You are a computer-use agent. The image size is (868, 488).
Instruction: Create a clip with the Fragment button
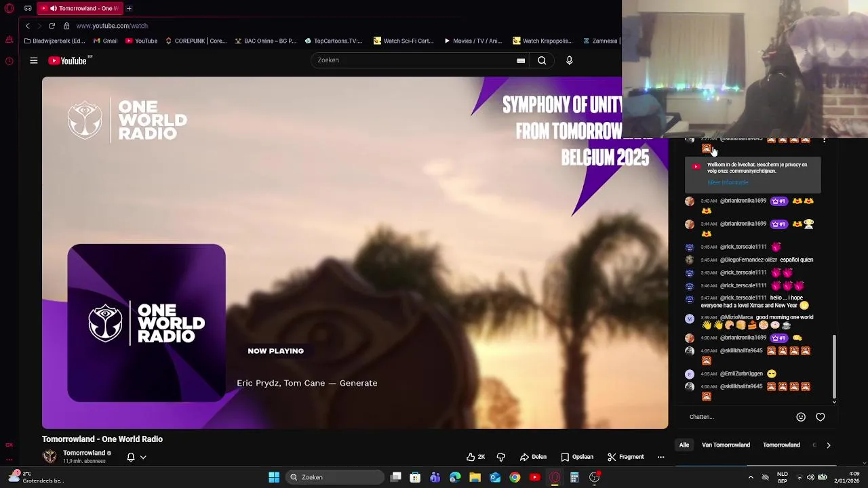(625, 457)
